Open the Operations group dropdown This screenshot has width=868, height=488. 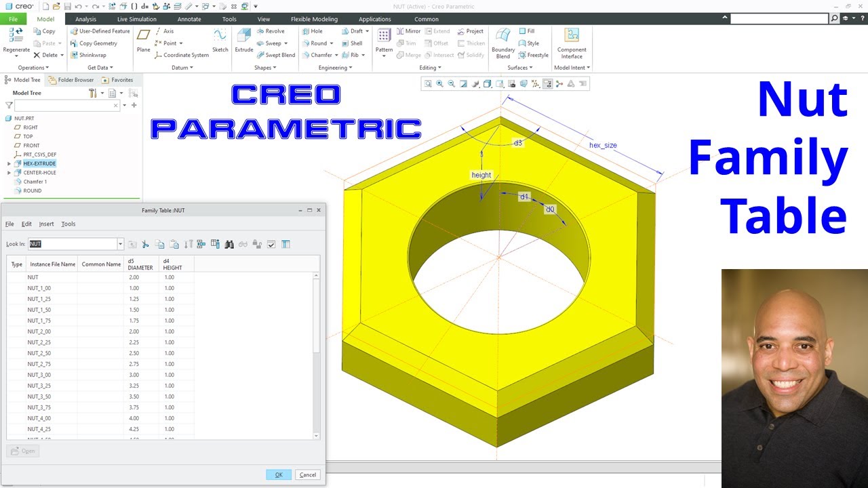pos(32,68)
